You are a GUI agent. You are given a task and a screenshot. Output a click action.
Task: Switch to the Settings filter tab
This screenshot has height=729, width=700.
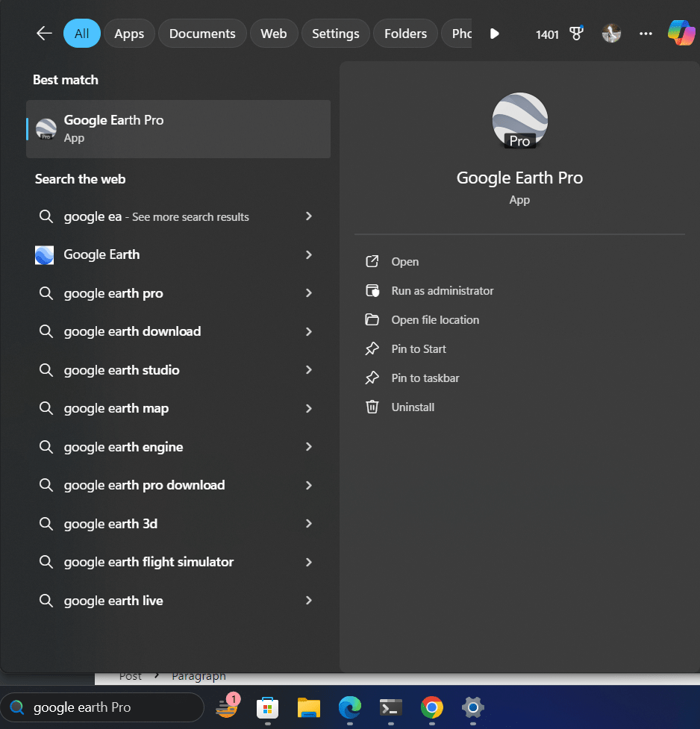click(x=336, y=34)
